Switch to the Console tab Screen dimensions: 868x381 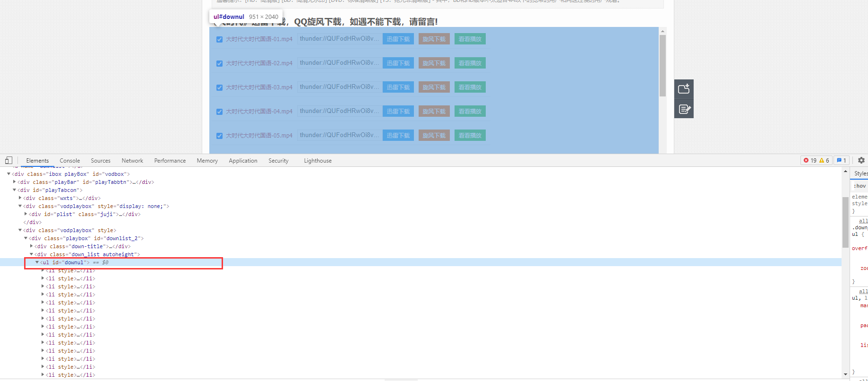tap(70, 161)
